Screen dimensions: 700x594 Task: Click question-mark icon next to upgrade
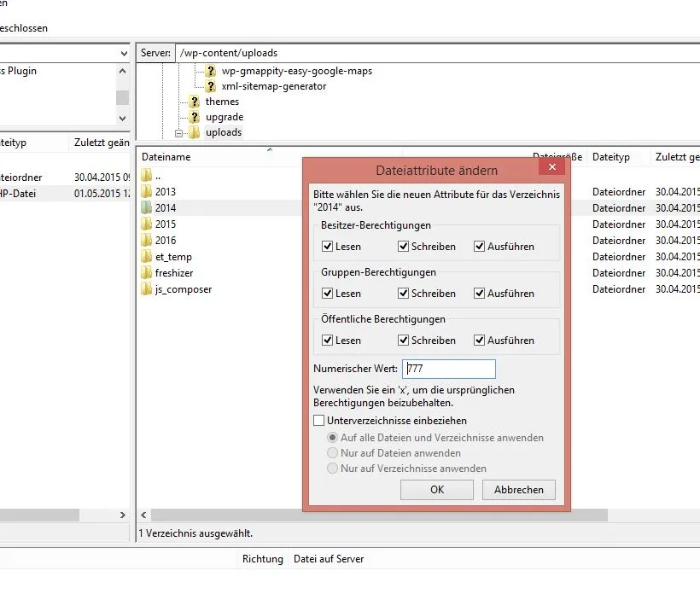pos(194,117)
